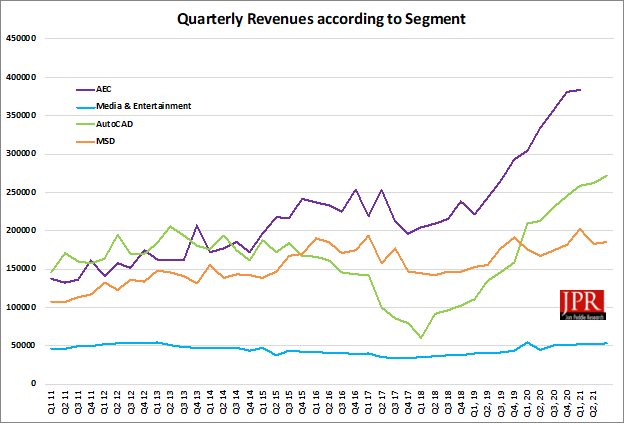Click the 300000 y-axis label
The height and width of the screenshot is (424, 624).
(21, 154)
